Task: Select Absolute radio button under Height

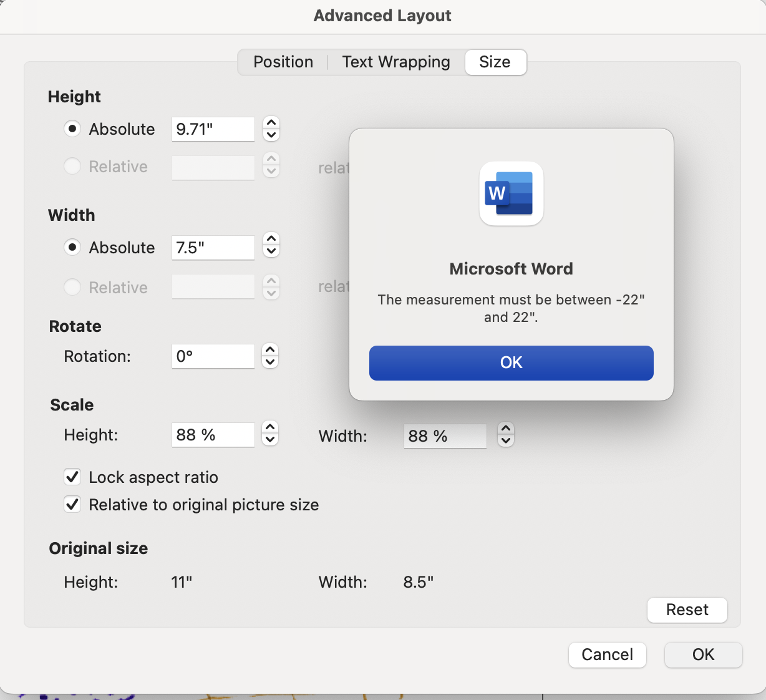Action: click(72, 129)
